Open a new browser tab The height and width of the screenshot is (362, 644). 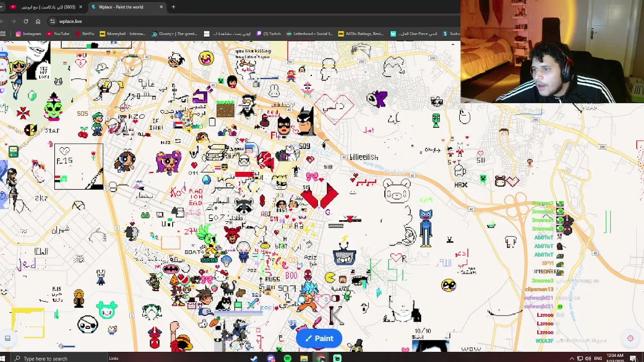click(x=173, y=7)
